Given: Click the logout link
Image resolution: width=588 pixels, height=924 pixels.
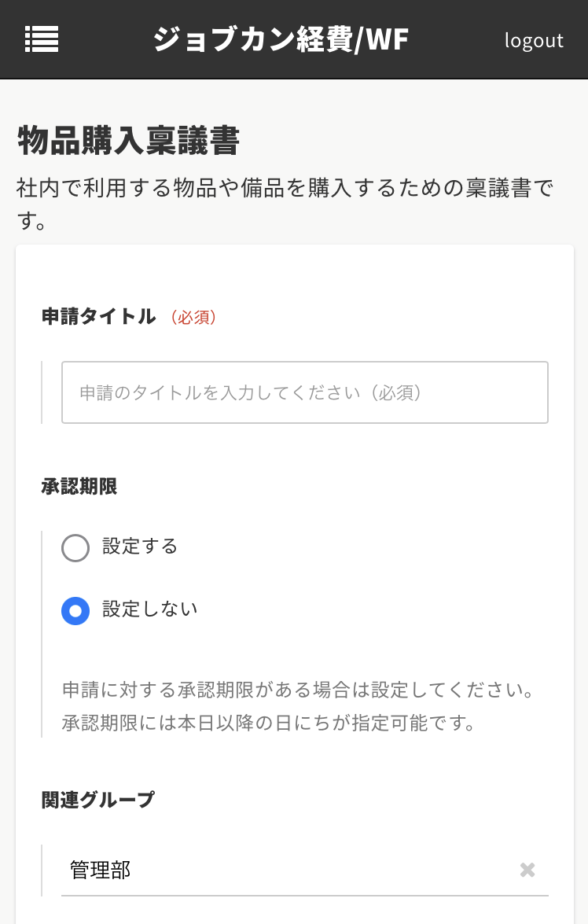Looking at the screenshot, I should [x=534, y=40].
